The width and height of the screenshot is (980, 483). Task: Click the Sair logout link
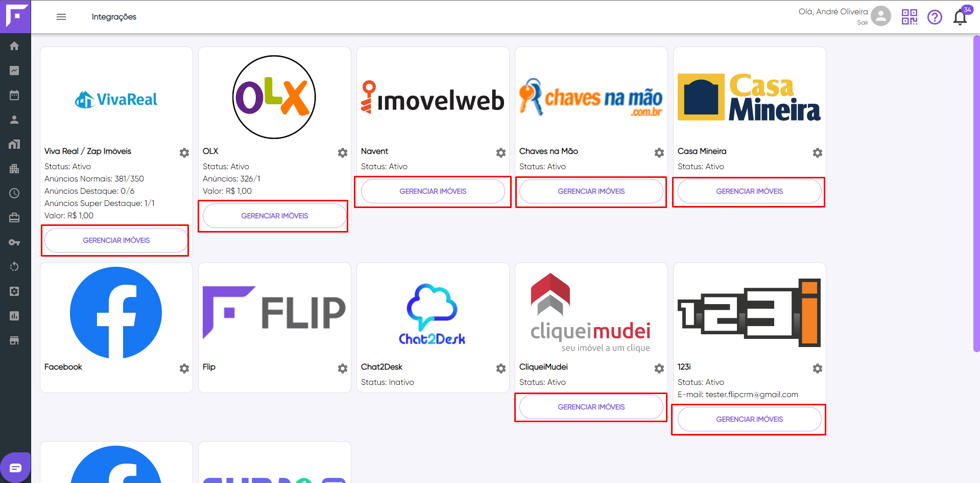point(863,22)
